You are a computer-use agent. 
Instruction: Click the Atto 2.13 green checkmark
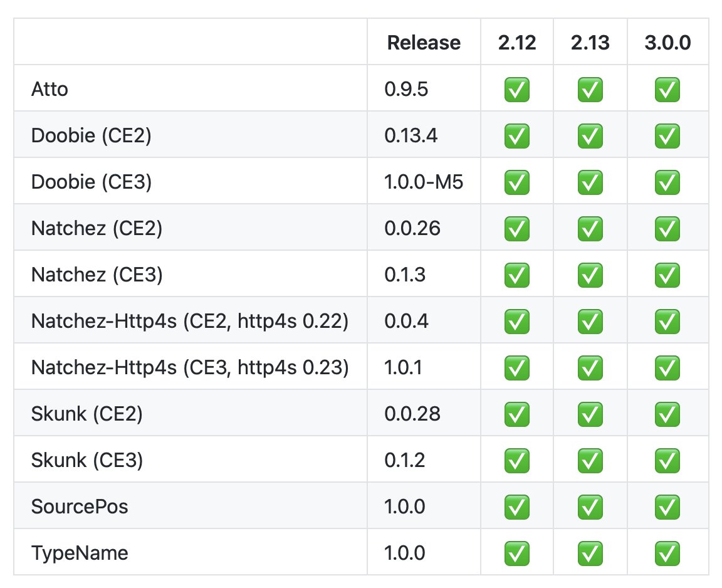(x=590, y=89)
